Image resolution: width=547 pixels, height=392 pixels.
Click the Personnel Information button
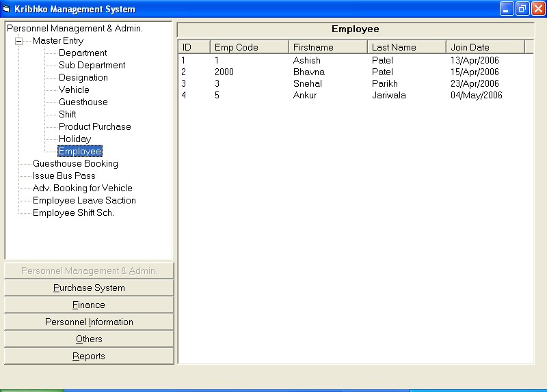89,322
